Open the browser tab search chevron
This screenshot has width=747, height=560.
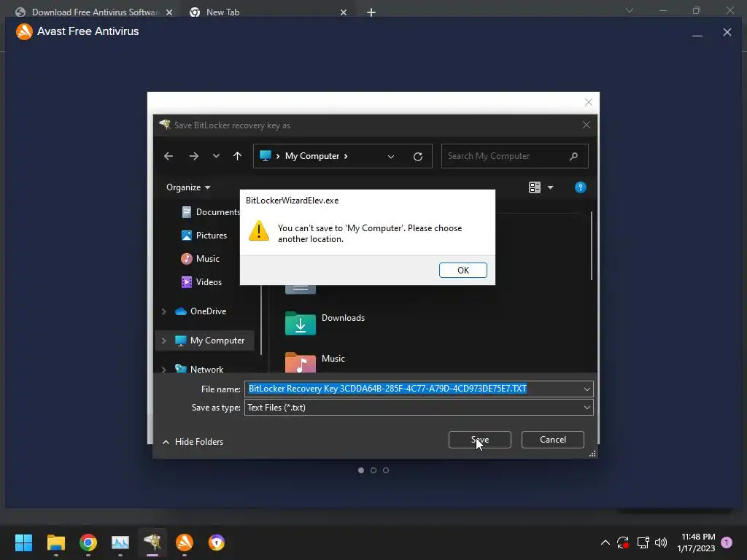click(630, 10)
